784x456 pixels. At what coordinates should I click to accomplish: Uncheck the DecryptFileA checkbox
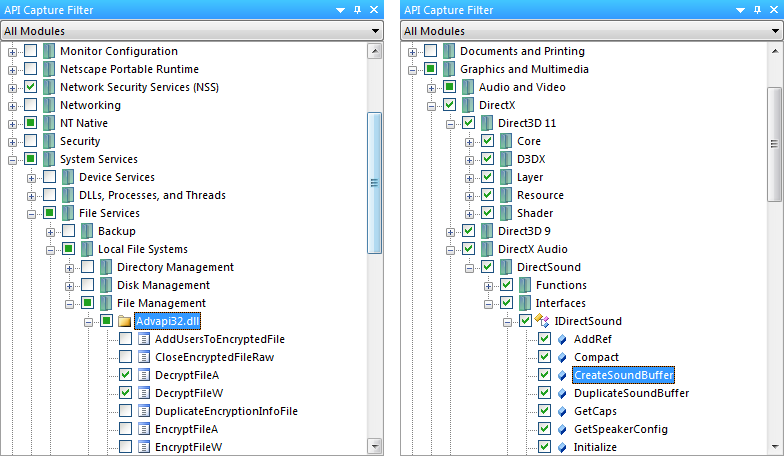coord(126,375)
